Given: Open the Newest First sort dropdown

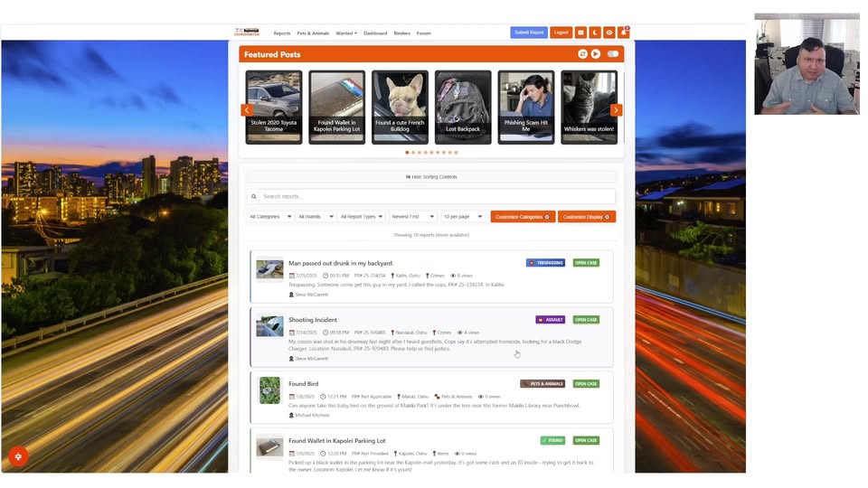Looking at the screenshot, I should click(x=412, y=217).
